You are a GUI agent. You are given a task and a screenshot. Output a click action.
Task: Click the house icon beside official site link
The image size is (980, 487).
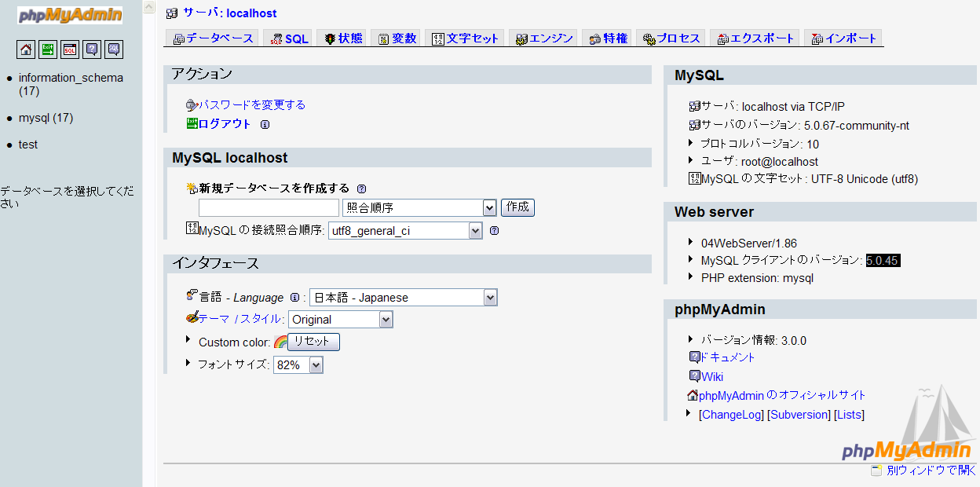(693, 395)
